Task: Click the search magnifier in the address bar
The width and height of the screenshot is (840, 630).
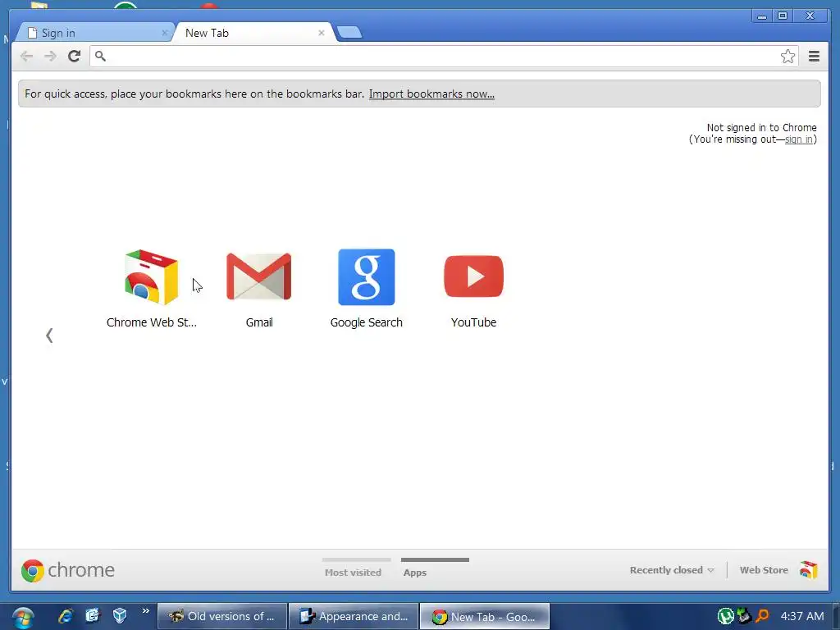Action: pos(100,56)
